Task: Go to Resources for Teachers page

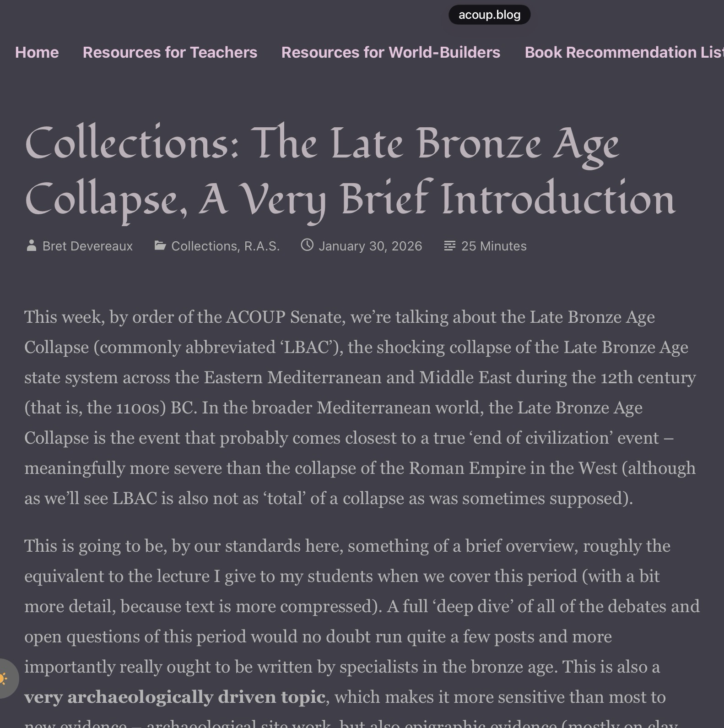Action: (x=170, y=52)
